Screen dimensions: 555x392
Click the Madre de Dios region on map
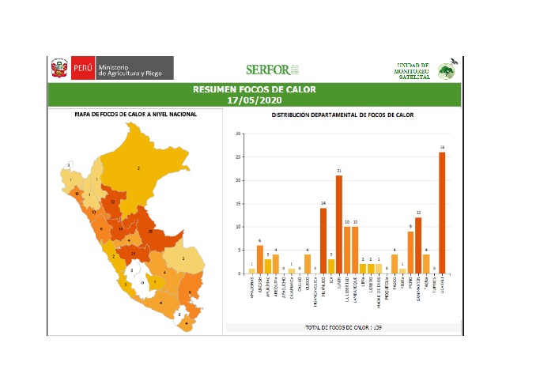183,258
